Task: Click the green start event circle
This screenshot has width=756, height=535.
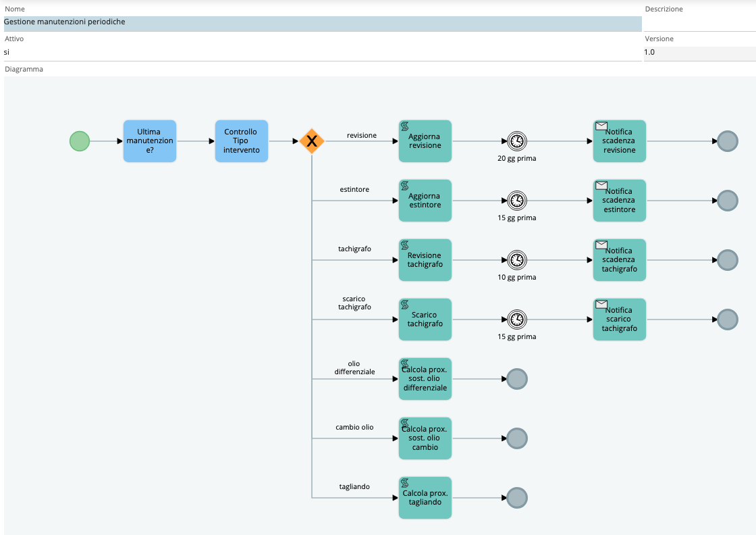Action: (80, 141)
